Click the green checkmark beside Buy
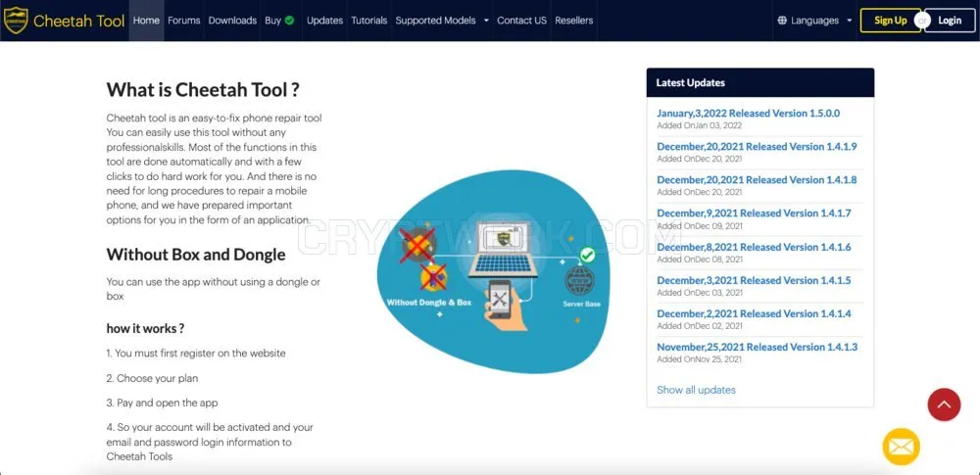This screenshot has width=980, height=475. pos(289,20)
